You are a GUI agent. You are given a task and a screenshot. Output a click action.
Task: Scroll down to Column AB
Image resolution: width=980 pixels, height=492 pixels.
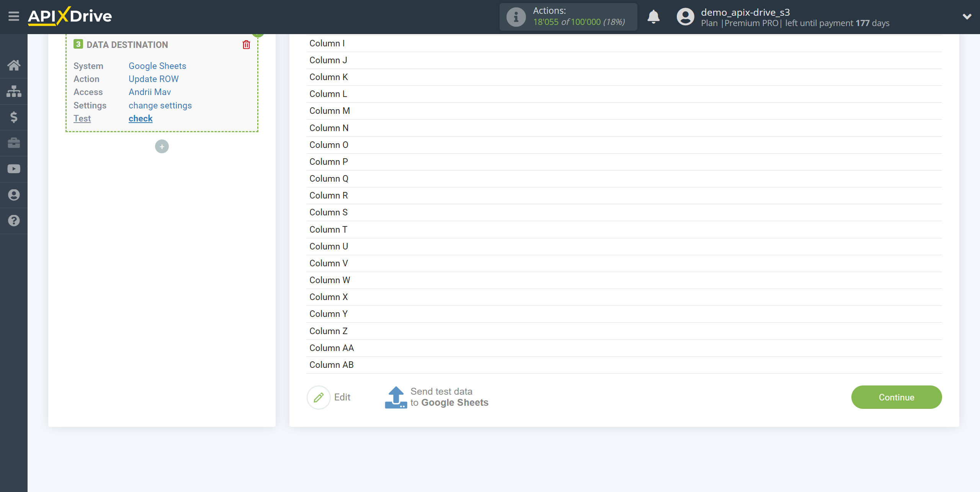(x=331, y=365)
